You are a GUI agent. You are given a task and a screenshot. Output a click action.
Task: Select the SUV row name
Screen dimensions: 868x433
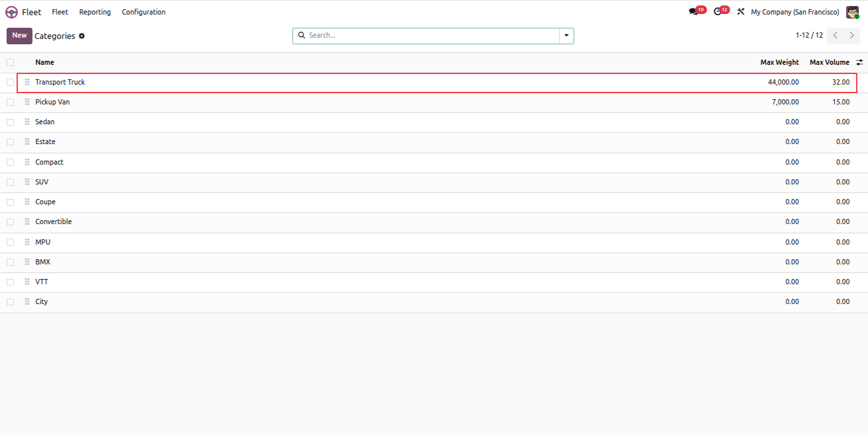point(42,182)
